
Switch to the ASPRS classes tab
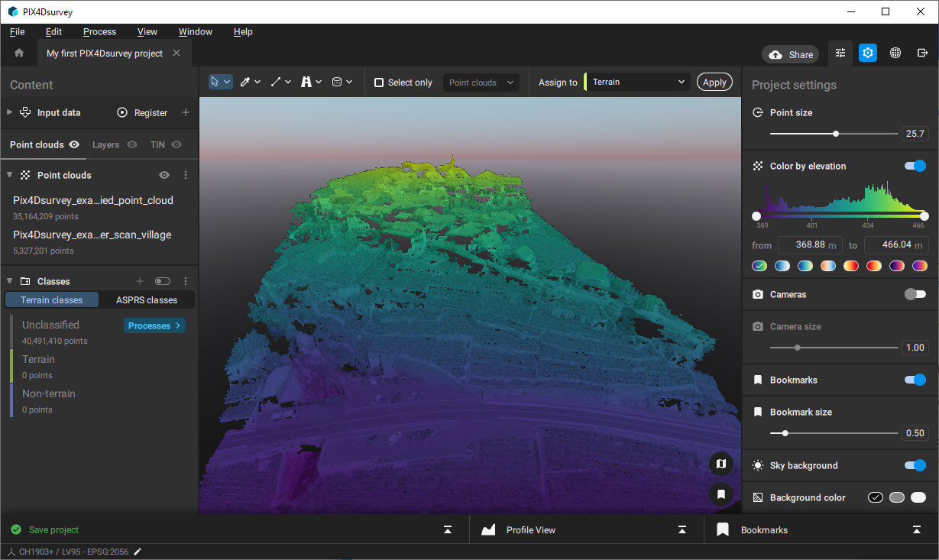(147, 299)
